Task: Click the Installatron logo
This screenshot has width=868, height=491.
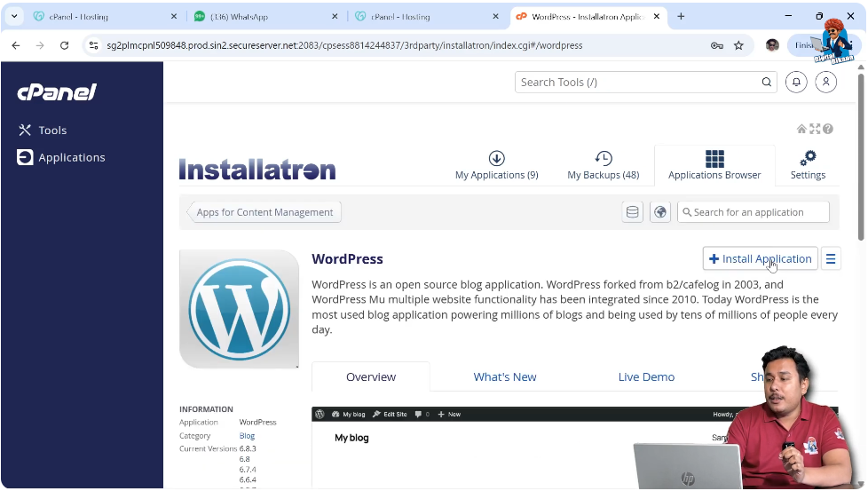Action: [x=257, y=170]
